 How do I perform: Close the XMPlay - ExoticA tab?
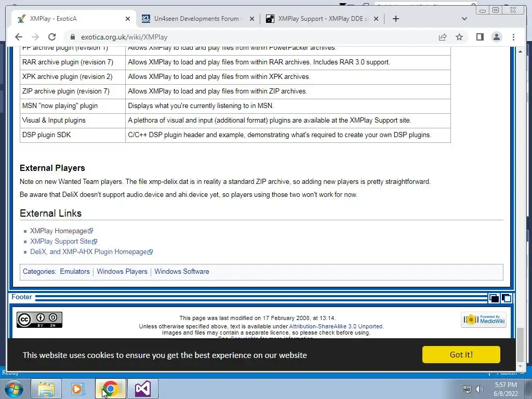[x=128, y=19]
